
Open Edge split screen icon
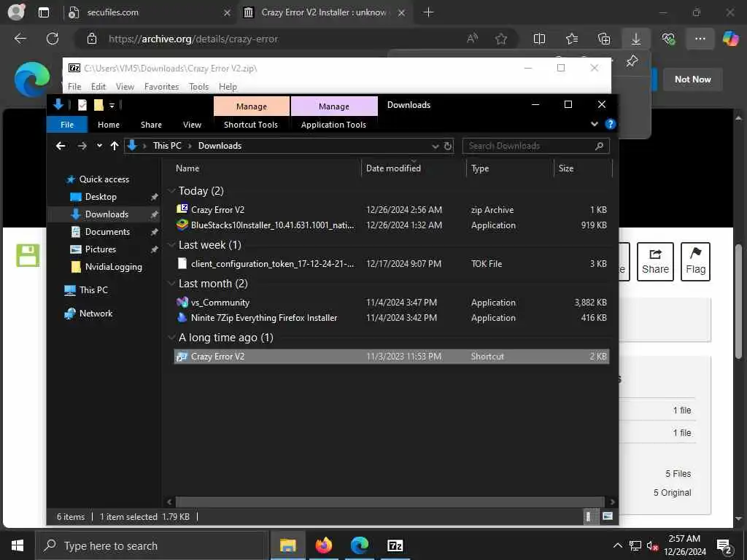tap(539, 39)
